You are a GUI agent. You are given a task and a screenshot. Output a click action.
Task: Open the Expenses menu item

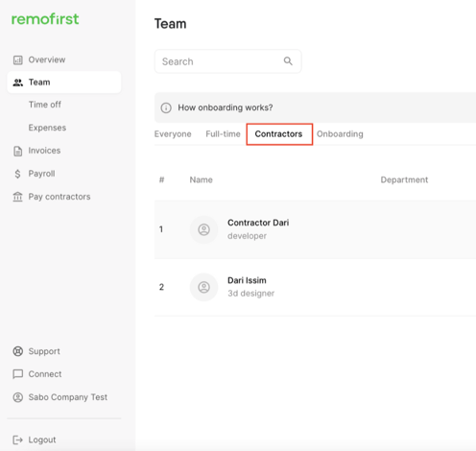(x=47, y=128)
